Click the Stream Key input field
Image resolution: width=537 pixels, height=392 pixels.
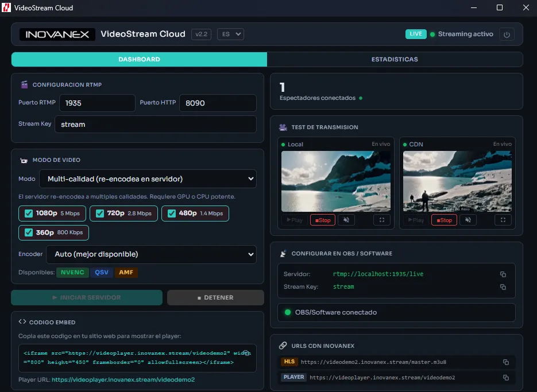(155, 124)
